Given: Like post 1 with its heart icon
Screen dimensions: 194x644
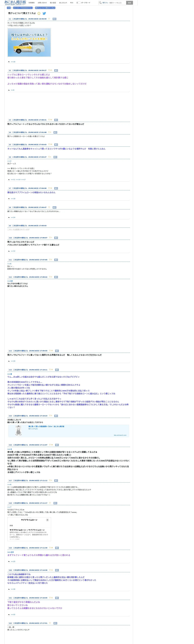Looking at the screenshot, I should tap(49, 19).
